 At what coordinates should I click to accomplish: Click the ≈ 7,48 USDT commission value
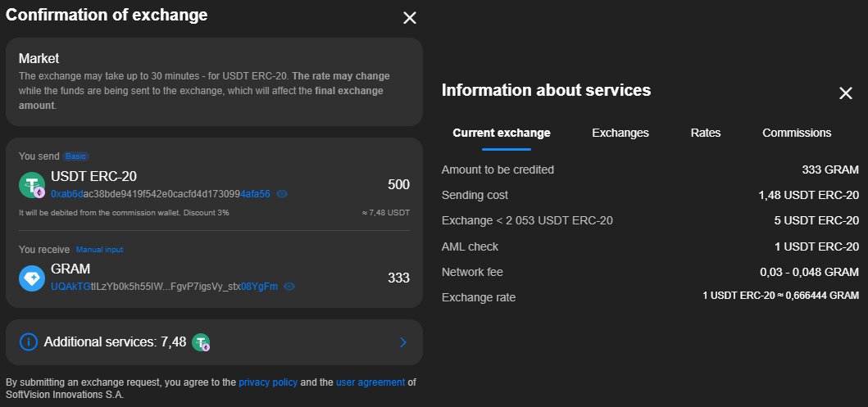pyautogui.click(x=385, y=213)
